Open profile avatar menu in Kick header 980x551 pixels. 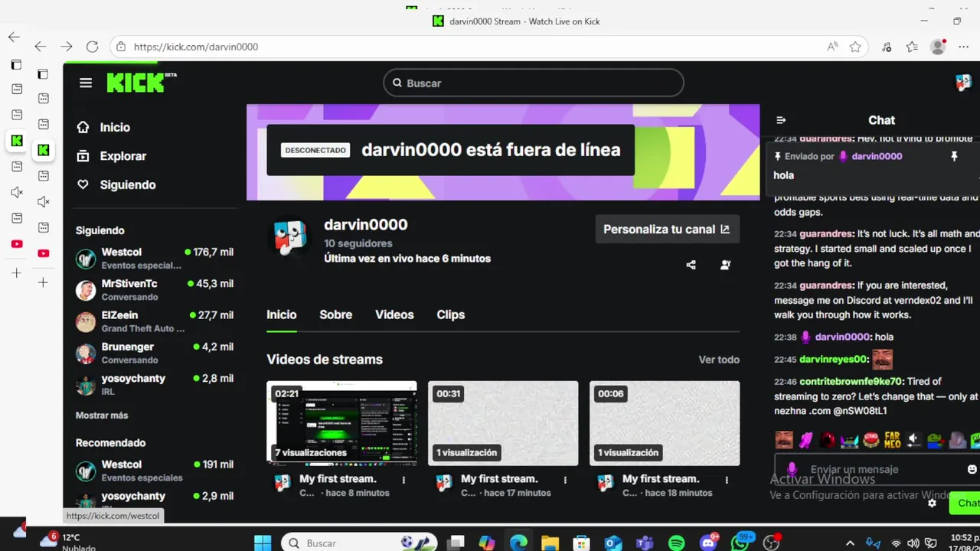tap(963, 83)
